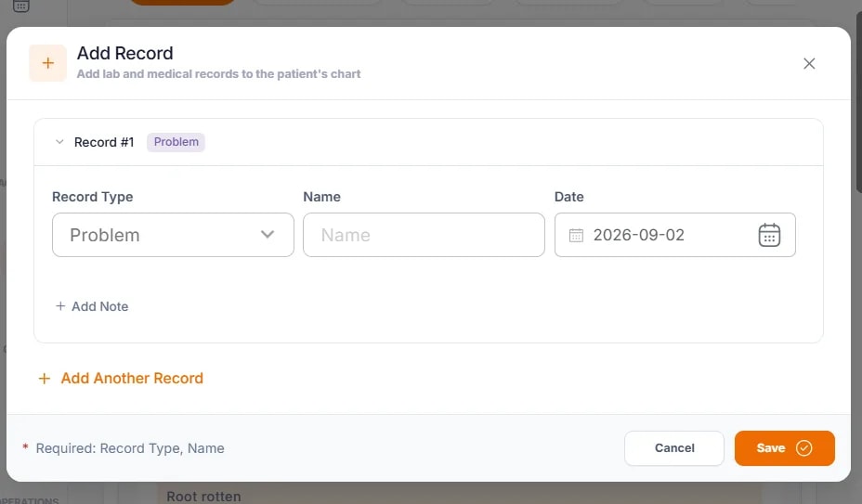862x504 pixels.
Task: Click the 'Required: Record Type, Name' note
Action: (130, 448)
